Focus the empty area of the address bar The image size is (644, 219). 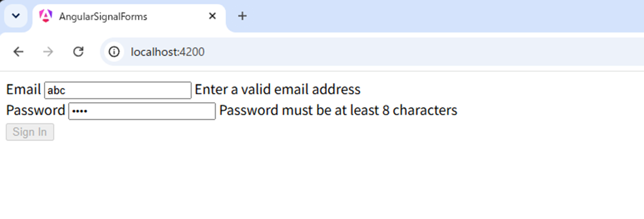click(x=421, y=52)
